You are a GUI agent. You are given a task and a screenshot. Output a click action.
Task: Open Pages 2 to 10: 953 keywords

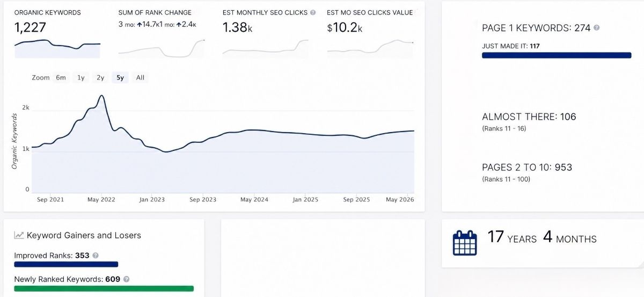(527, 168)
